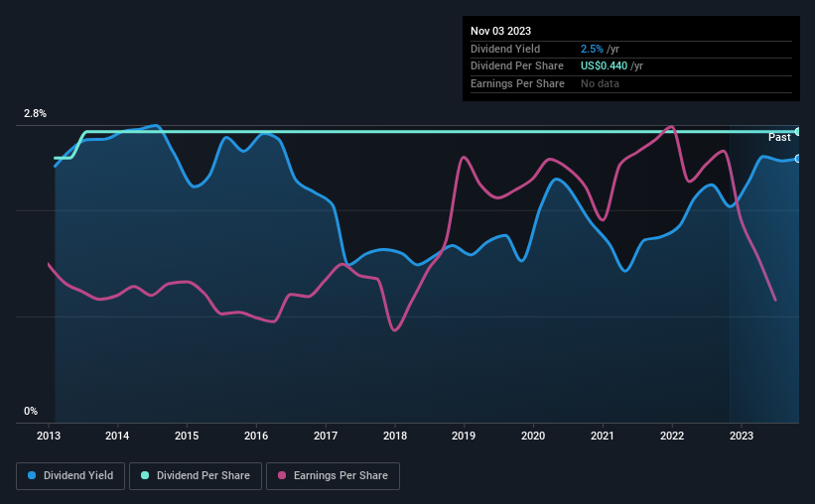This screenshot has height=504, width=815.
Task: Click the teal Dividend Per Share legend dot
Action: (145, 475)
